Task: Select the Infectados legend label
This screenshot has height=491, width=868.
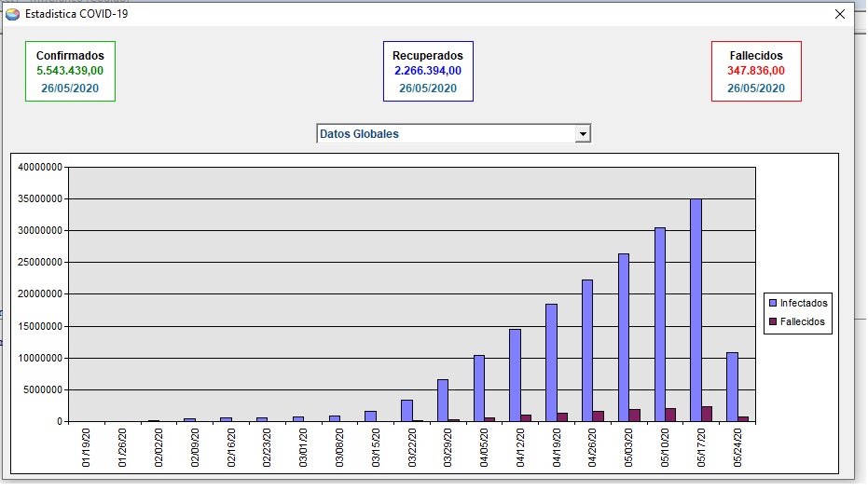Action: [x=803, y=303]
